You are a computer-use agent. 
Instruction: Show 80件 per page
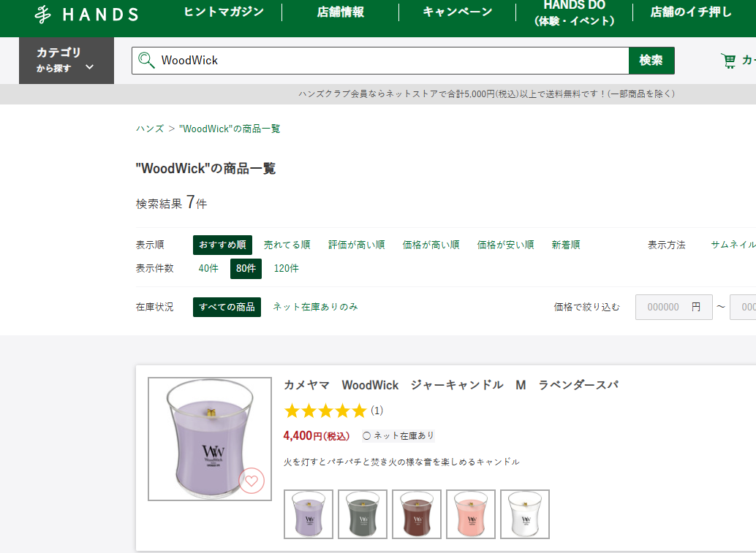click(246, 268)
